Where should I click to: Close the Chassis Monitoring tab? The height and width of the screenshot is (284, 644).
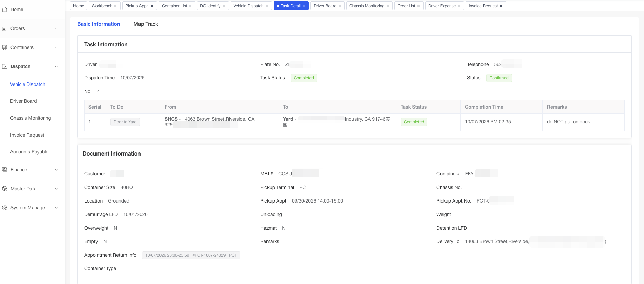pyautogui.click(x=388, y=6)
